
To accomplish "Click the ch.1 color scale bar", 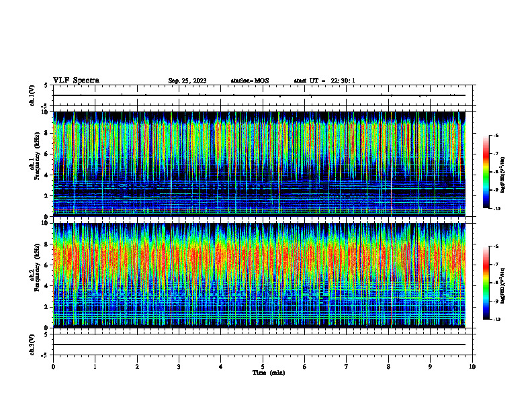I will (x=486, y=172).
